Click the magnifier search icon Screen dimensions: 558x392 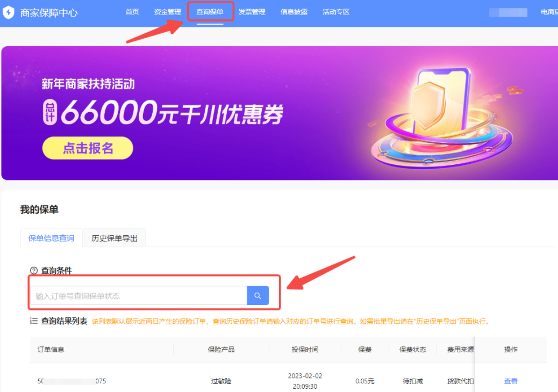tap(257, 295)
